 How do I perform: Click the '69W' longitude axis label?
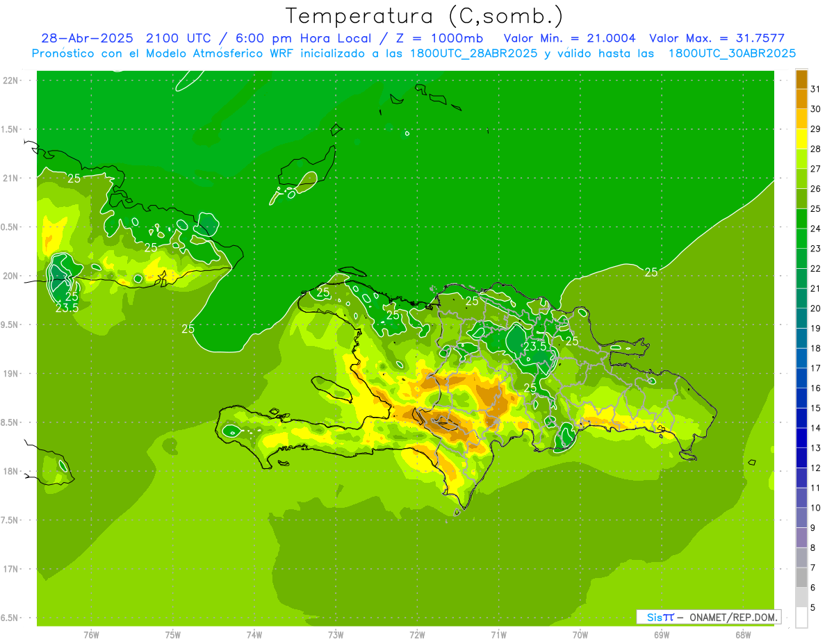(662, 634)
